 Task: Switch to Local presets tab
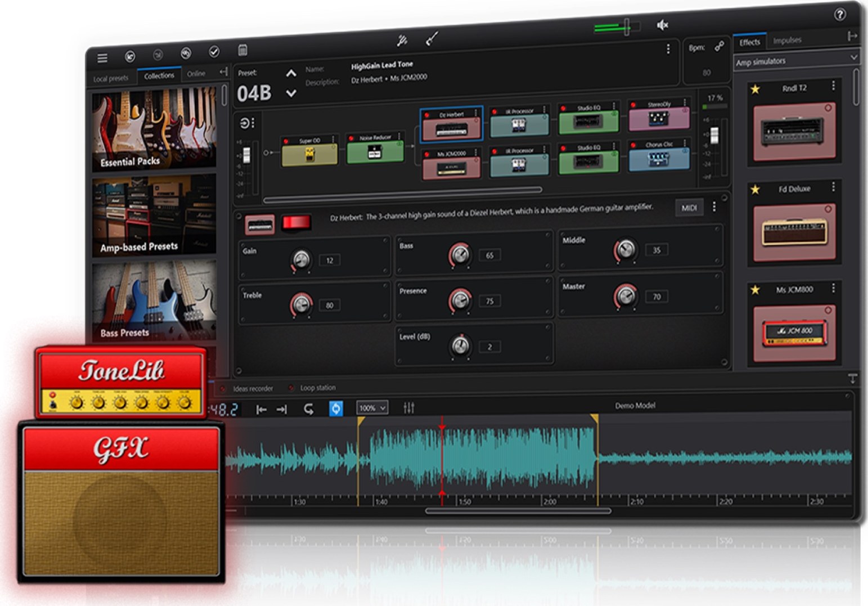click(111, 79)
